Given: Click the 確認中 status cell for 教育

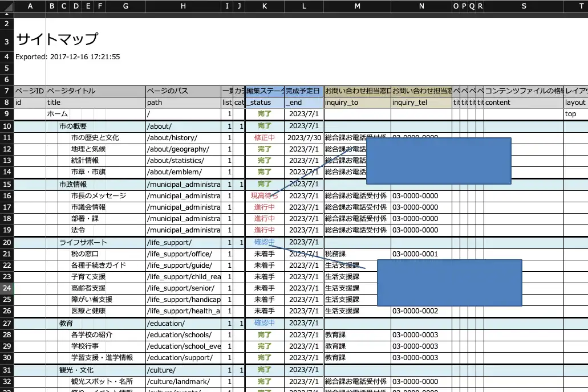Looking at the screenshot, I should point(264,323).
